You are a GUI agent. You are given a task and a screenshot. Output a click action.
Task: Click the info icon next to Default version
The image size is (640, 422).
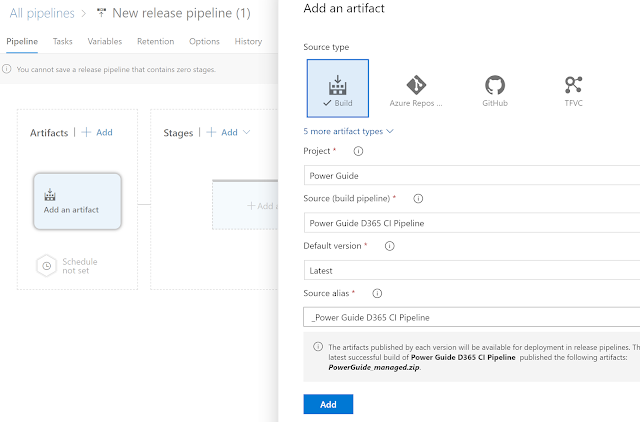pyautogui.click(x=390, y=246)
